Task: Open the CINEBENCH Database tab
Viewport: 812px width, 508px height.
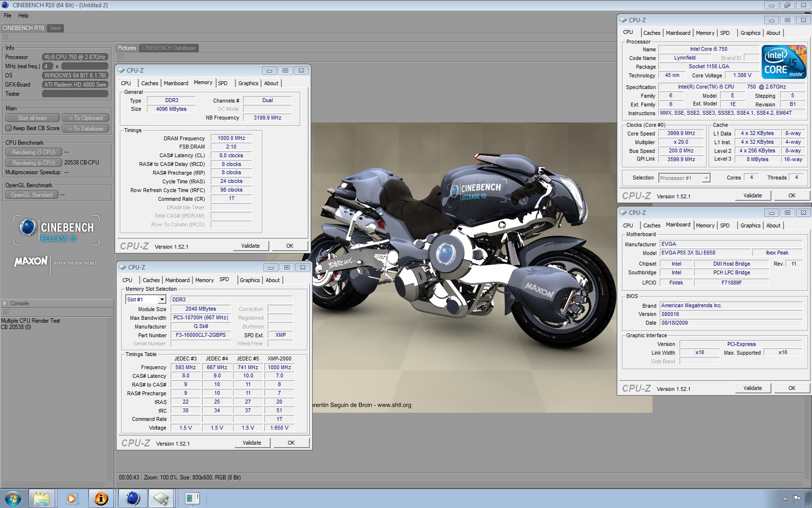Action: [x=169, y=48]
